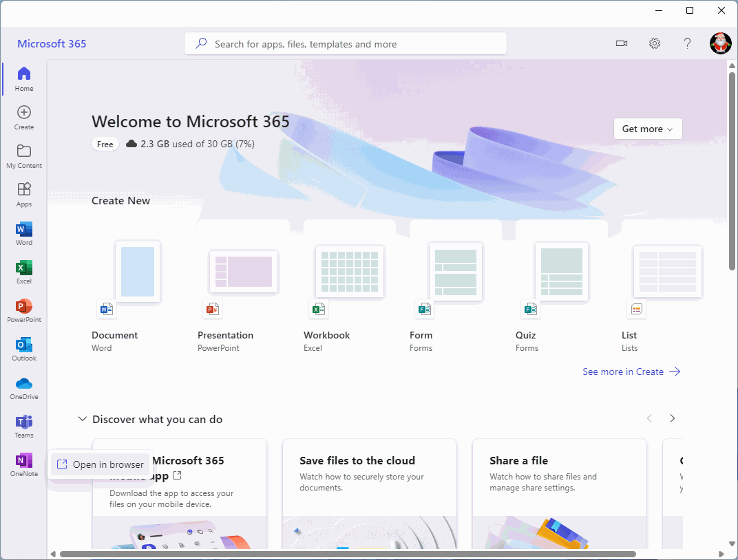Click the Excel badge under Workbook
Screen dimensions: 738x560
click(319, 309)
